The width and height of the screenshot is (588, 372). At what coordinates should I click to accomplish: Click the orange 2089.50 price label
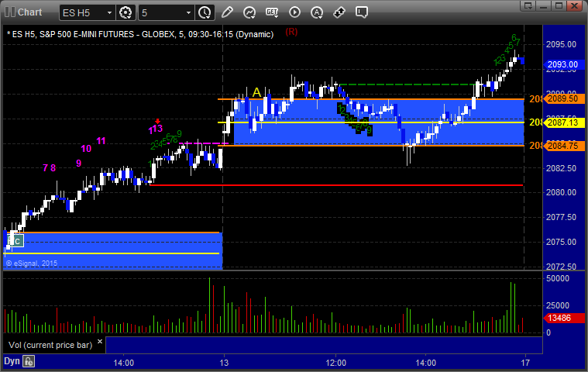tap(564, 98)
